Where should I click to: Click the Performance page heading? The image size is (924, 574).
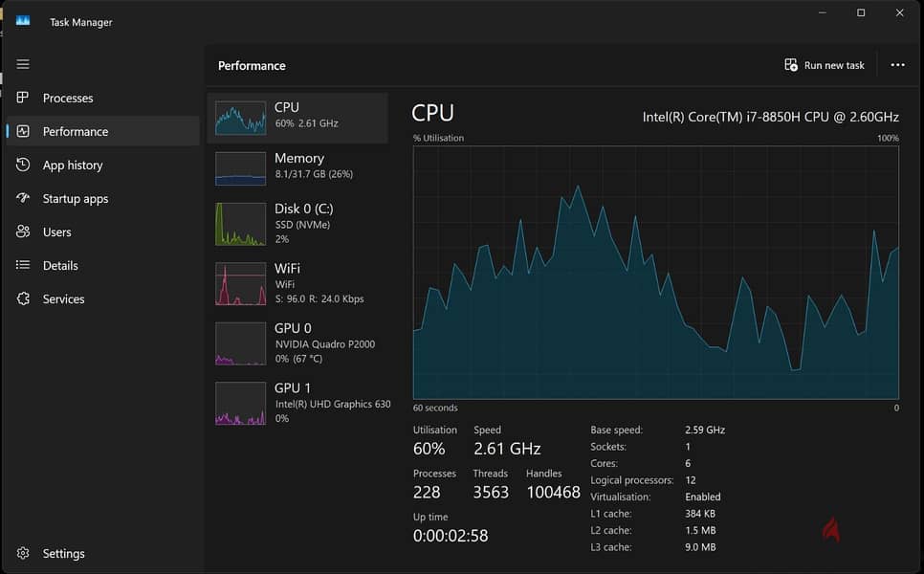point(252,65)
